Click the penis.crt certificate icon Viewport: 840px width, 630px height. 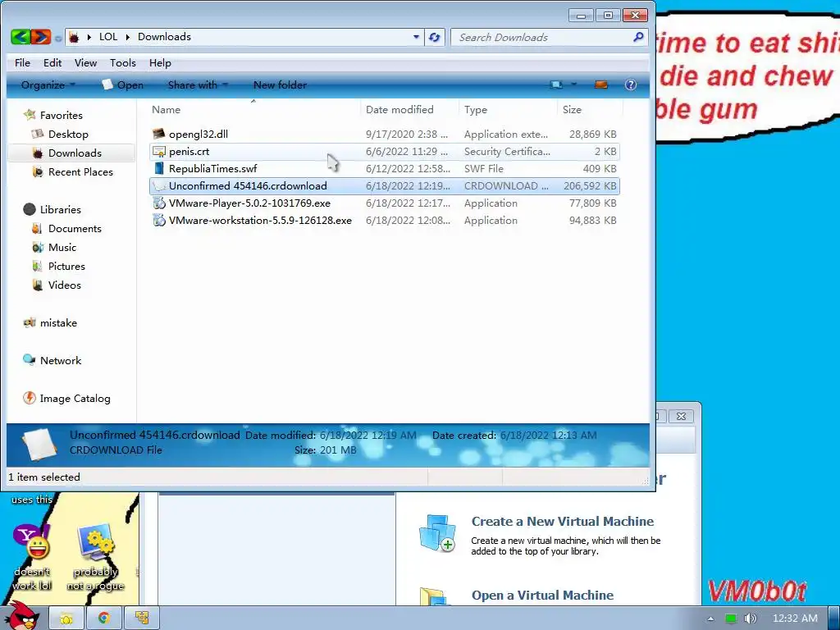158,152
